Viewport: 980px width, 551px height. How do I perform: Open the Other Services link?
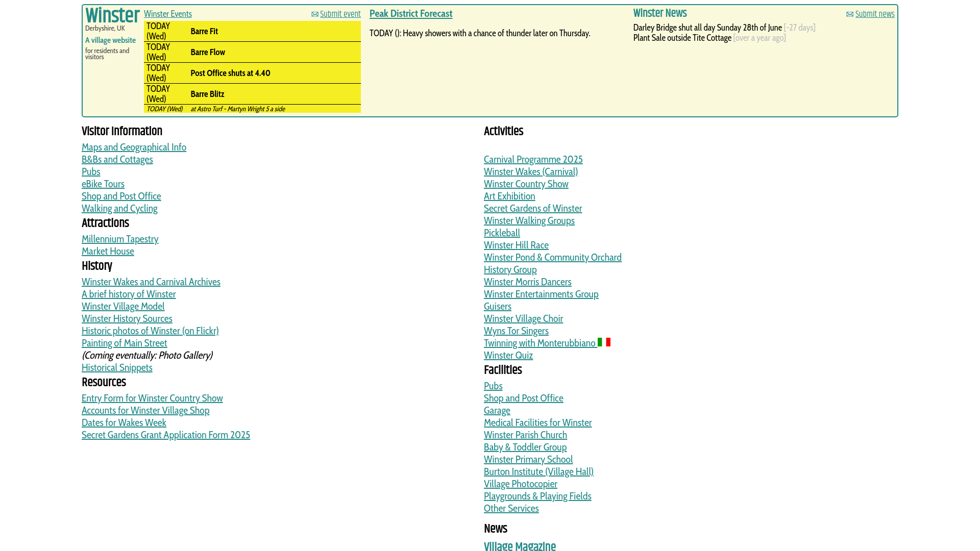[x=511, y=508]
